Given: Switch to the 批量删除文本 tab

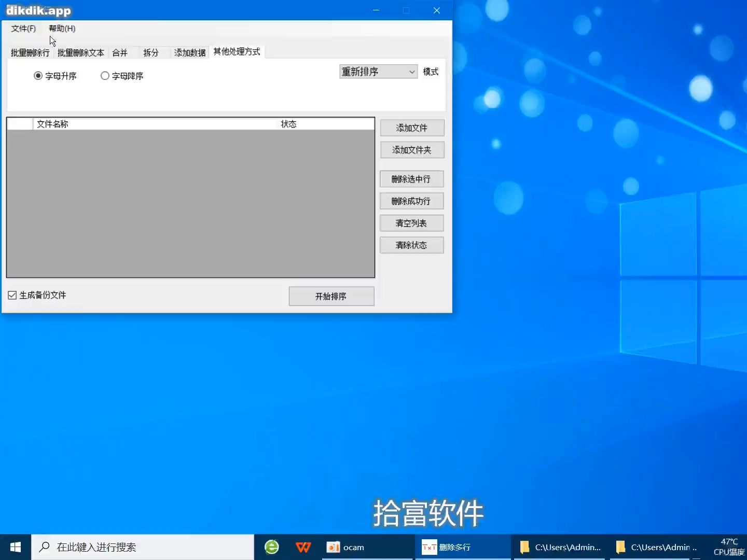Looking at the screenshot, I should click(x=81, y=52).
